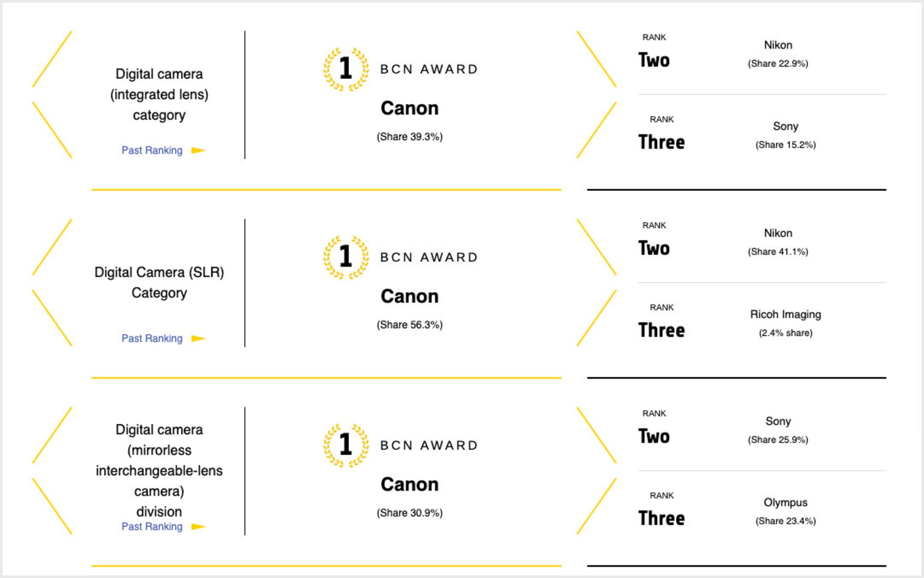The width and height of the screenshot is (924, 578).
Task: Open Past Ranking for integrated lens category
Action: 152,151
